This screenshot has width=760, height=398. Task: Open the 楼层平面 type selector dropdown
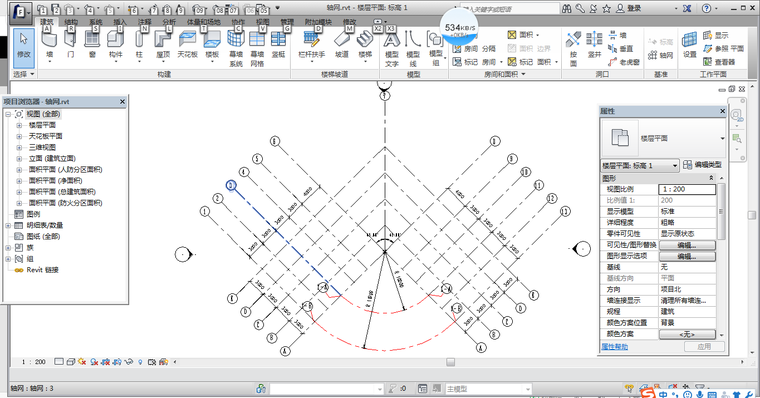(722, 138)
